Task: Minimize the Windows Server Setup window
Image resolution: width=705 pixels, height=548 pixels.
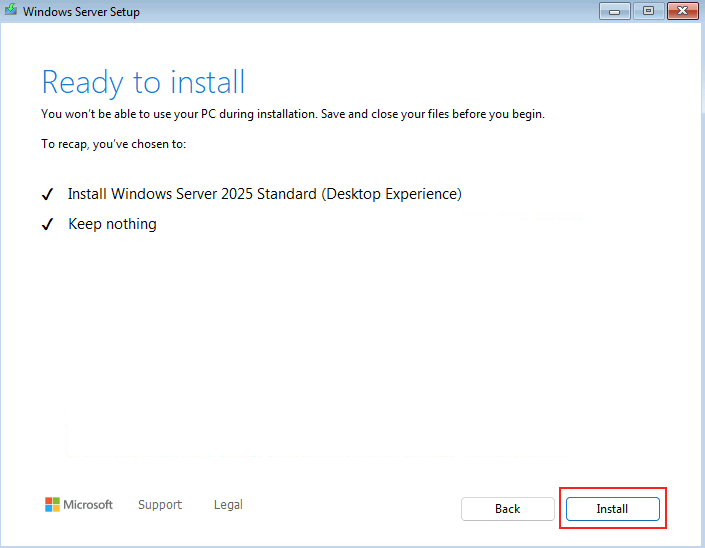Action: click(x=614, y=11)
